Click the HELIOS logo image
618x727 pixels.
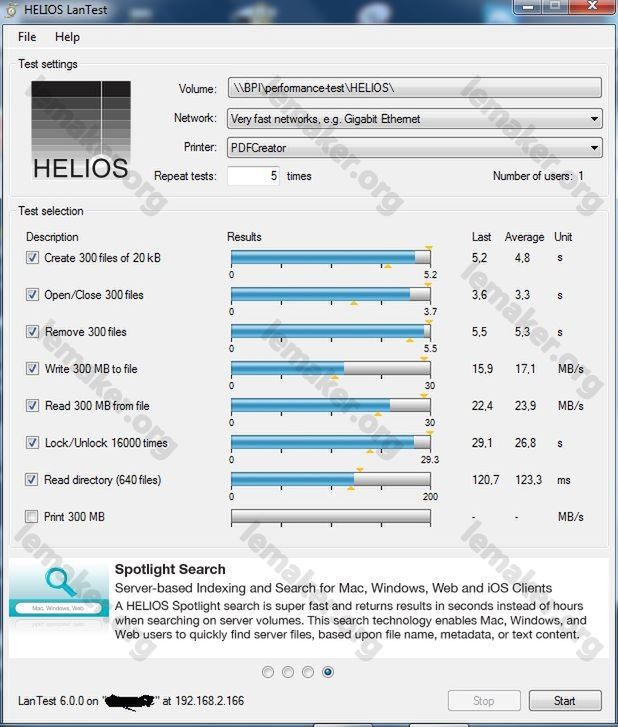pos(81,131)
